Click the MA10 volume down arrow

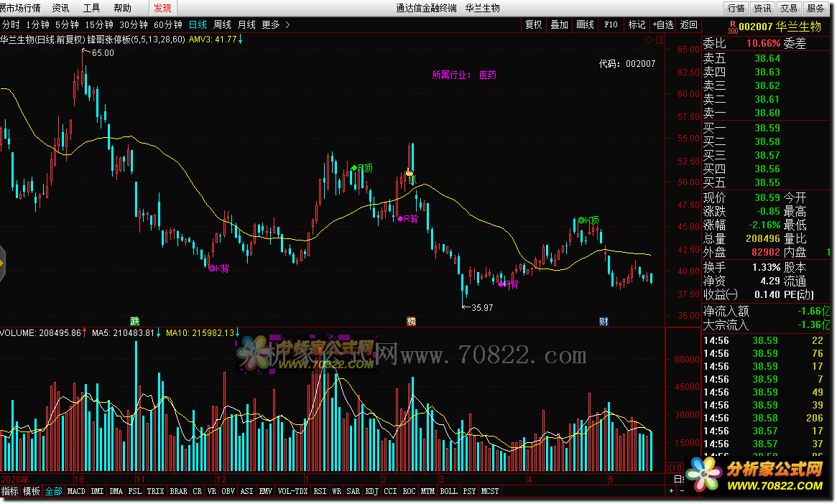238,333
